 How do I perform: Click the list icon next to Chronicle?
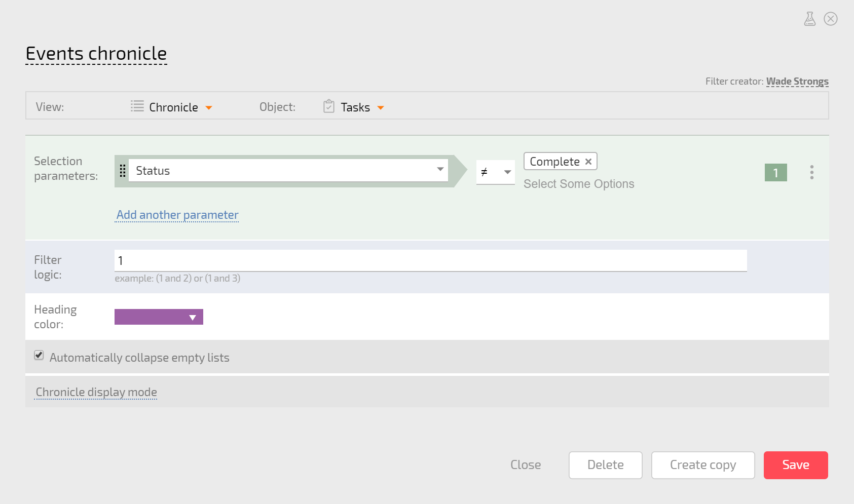tap(137, 106)
